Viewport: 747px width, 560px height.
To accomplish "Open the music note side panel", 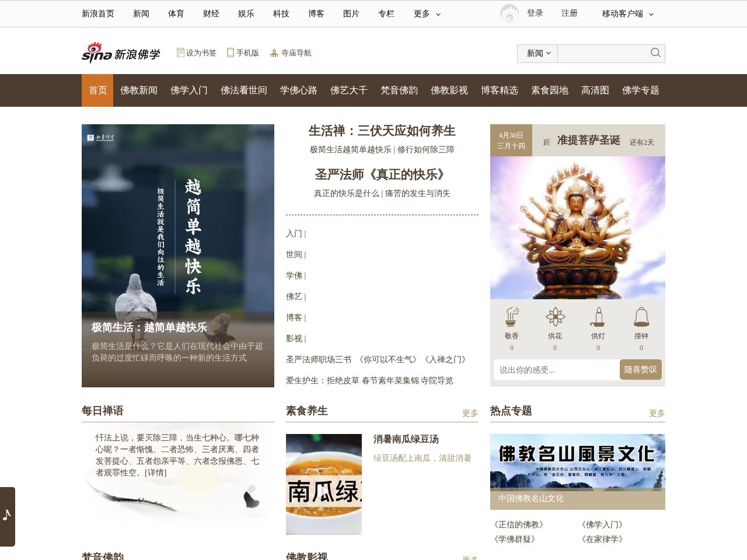I will pos(7,516).
